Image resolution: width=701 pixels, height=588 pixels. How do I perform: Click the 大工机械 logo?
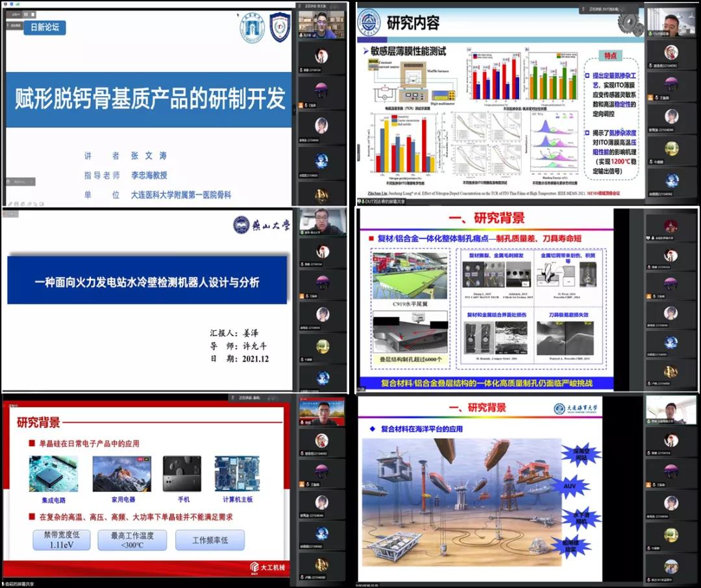tap(267, 567)
